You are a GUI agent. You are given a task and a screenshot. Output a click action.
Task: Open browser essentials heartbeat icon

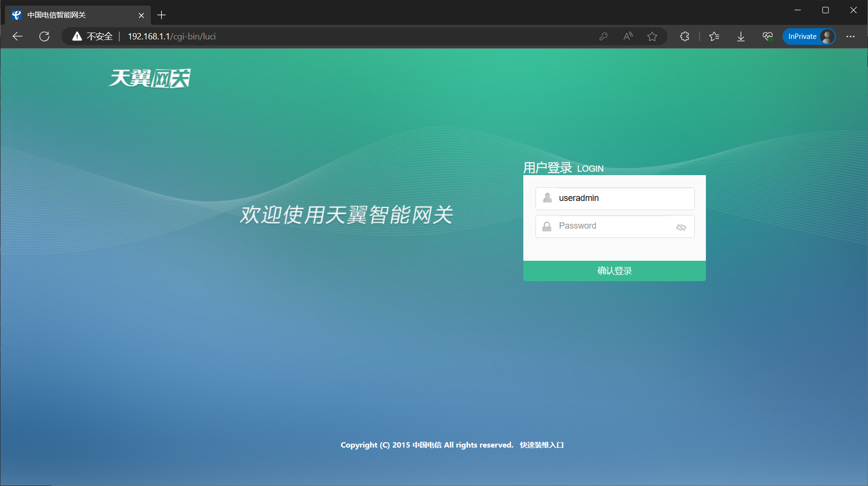768,36
